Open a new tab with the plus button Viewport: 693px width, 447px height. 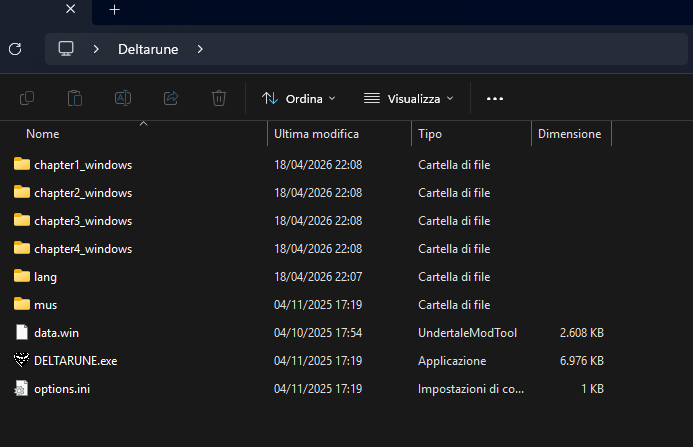pyautogui.click(x=114, y=10)
